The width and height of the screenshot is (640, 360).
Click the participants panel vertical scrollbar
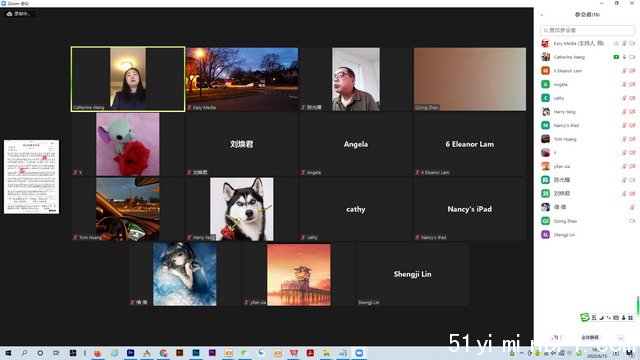638,305
